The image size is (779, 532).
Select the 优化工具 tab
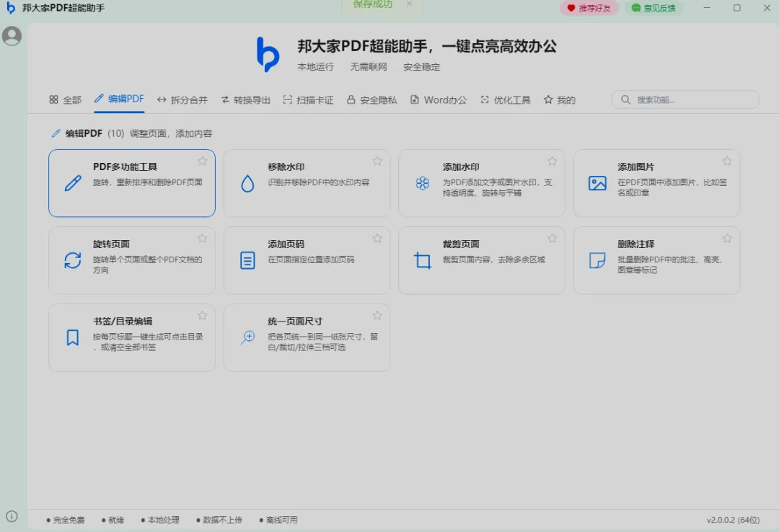pyautogui.click(x=505, y=100)
